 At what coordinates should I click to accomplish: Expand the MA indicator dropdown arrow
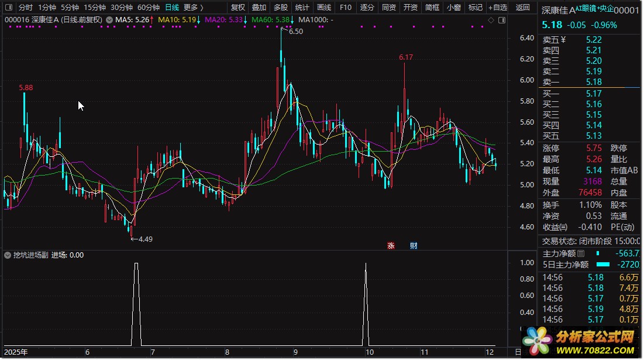[109, 20]
